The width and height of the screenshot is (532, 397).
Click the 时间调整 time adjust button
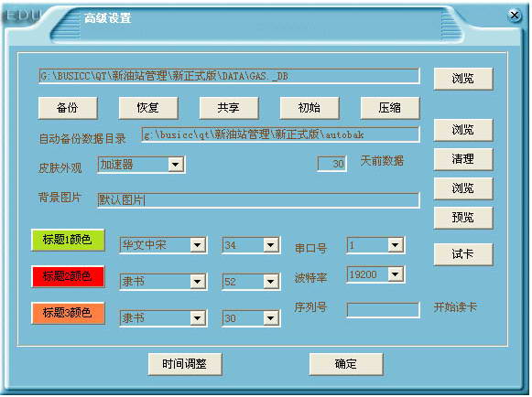point(185,364)
